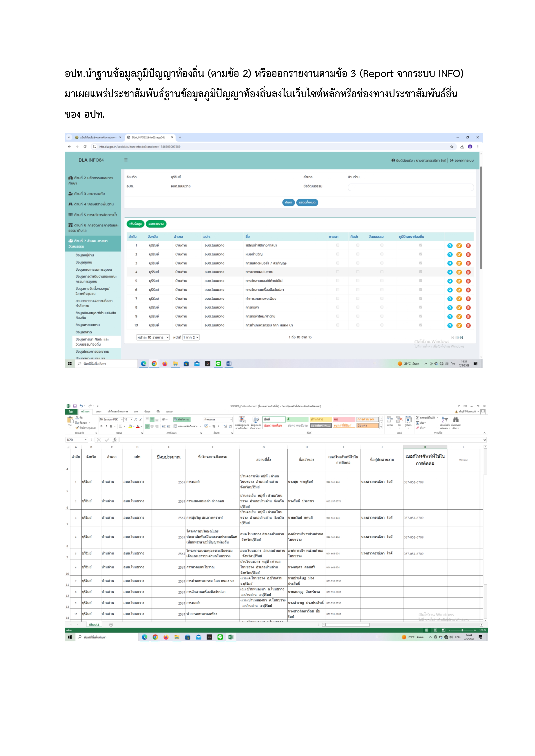This screenshot has width=535, height=756.
Task: Toggle วัฒนธรรม checkbox in row 9
Action: point(382,316)
